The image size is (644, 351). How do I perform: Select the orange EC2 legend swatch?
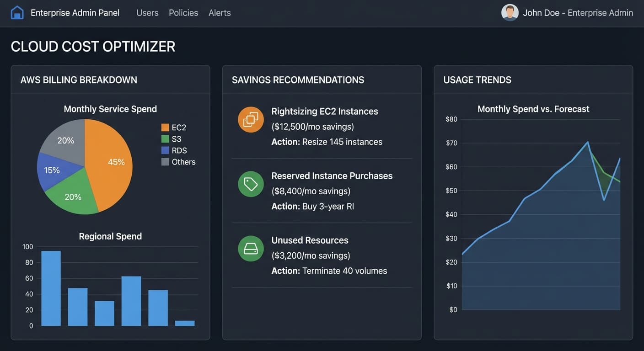tap(165, 128)
